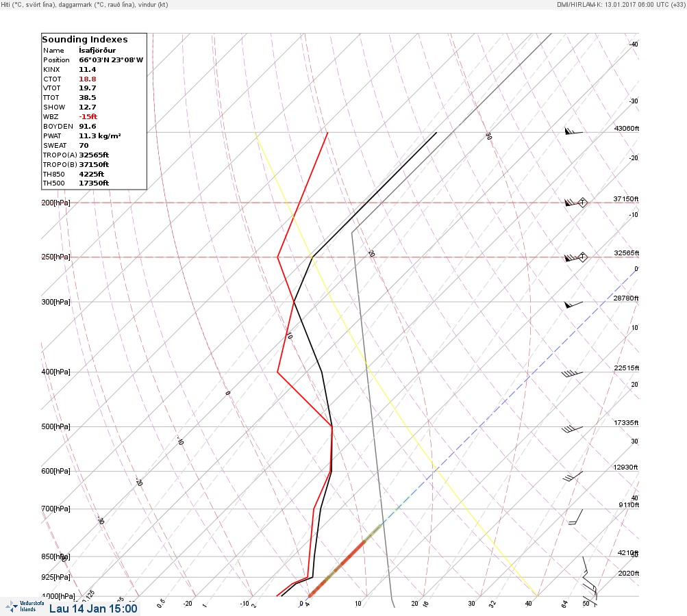Viewport: 687px width, 616px height.
Task: Click the KINX value 11.4
Action: (87, 70)
